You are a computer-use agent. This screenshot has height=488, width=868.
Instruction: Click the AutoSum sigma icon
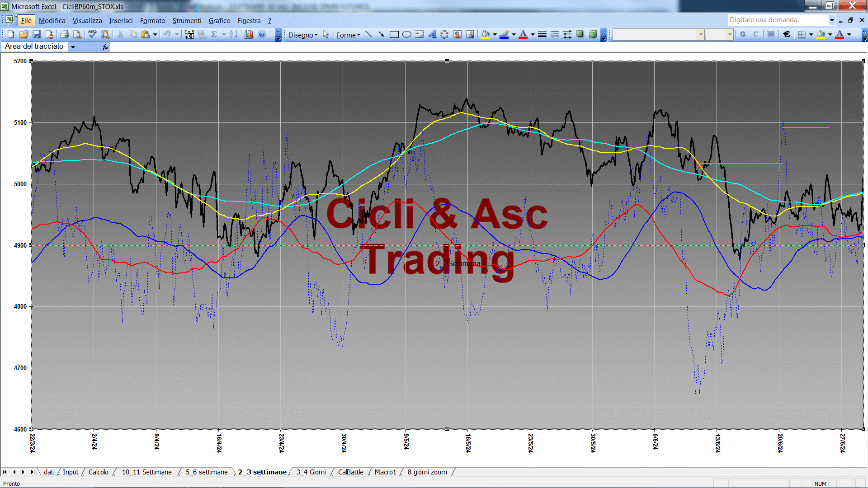(x=214, y=34)
